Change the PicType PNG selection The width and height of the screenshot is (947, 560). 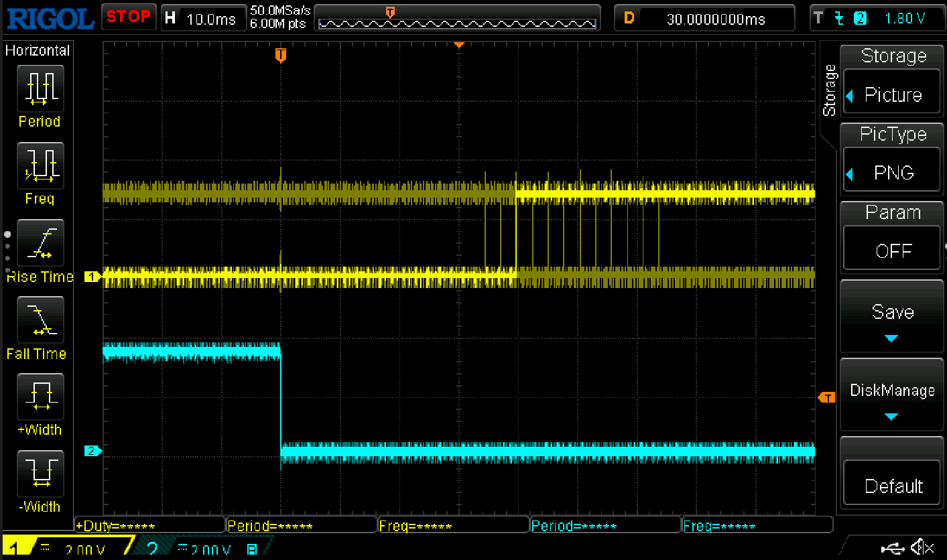click(x=893, y=173)
